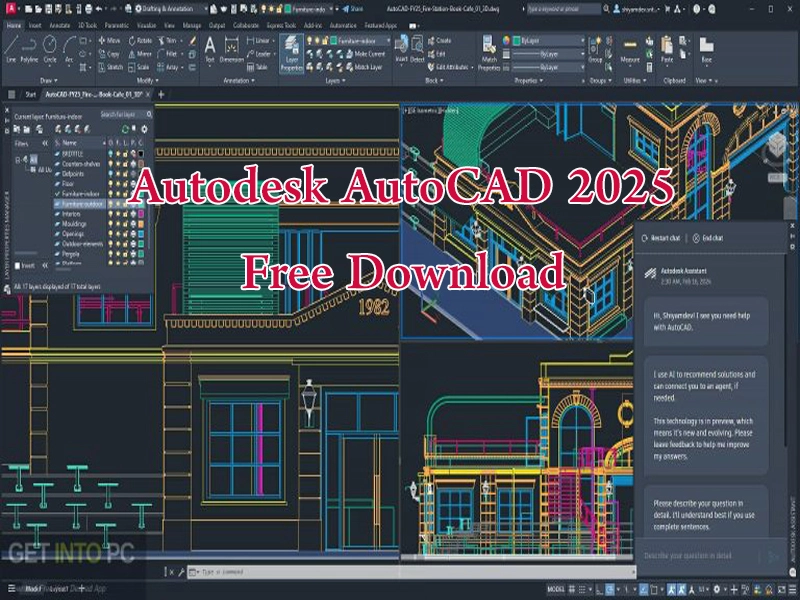
Task: Refresh the layer list in layer manager
Action: (125, 129)
